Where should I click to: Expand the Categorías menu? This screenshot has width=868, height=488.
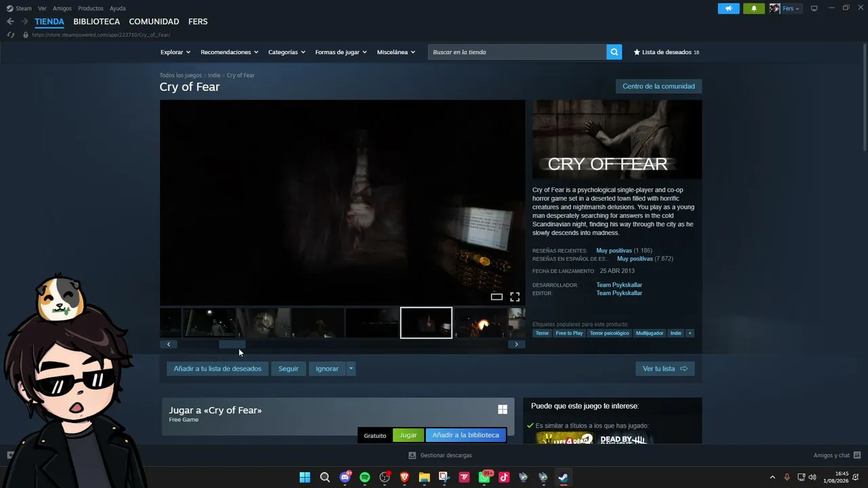coord(287,52)
